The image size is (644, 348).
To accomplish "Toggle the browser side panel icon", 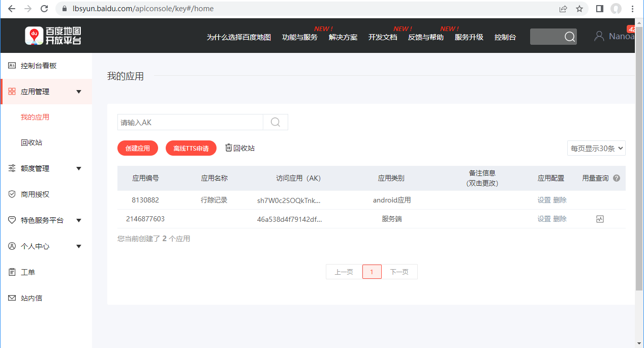I will click(x=600, y=9).
